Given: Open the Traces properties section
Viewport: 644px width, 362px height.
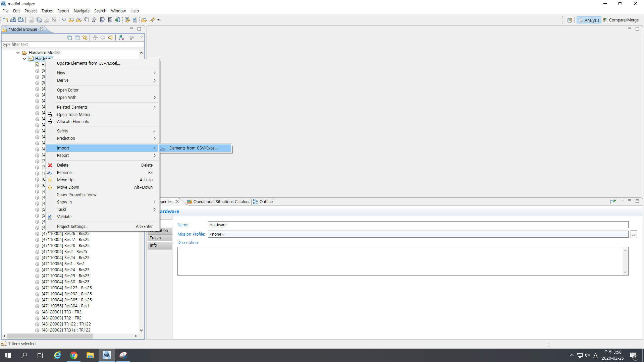Looking at the screenshot, I should point(156,238).
